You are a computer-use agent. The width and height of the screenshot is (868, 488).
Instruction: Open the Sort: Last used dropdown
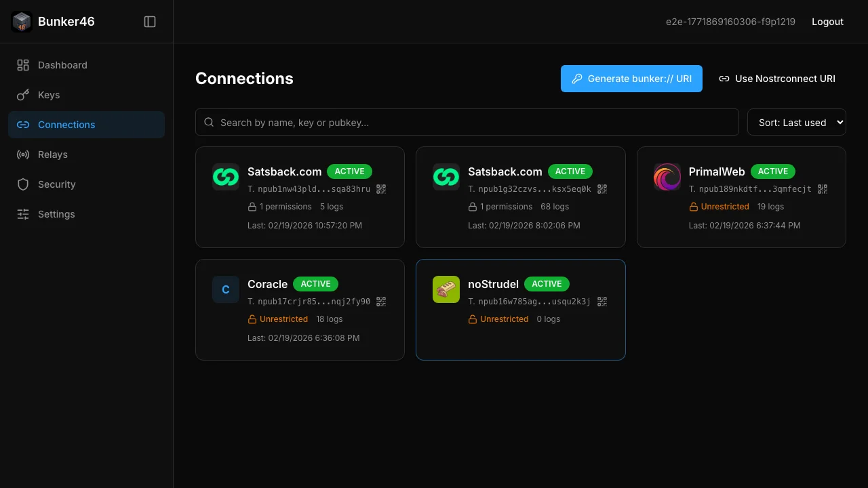tap(797, 122)
